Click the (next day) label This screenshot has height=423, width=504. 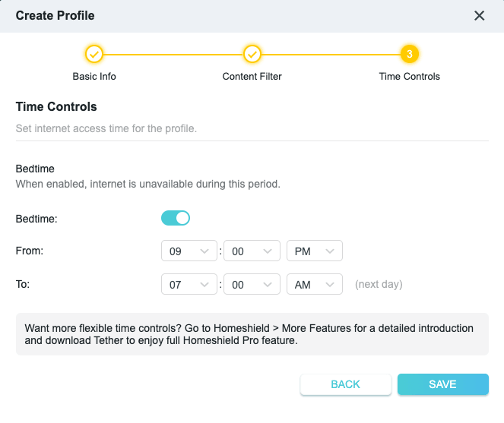(379, 285)
